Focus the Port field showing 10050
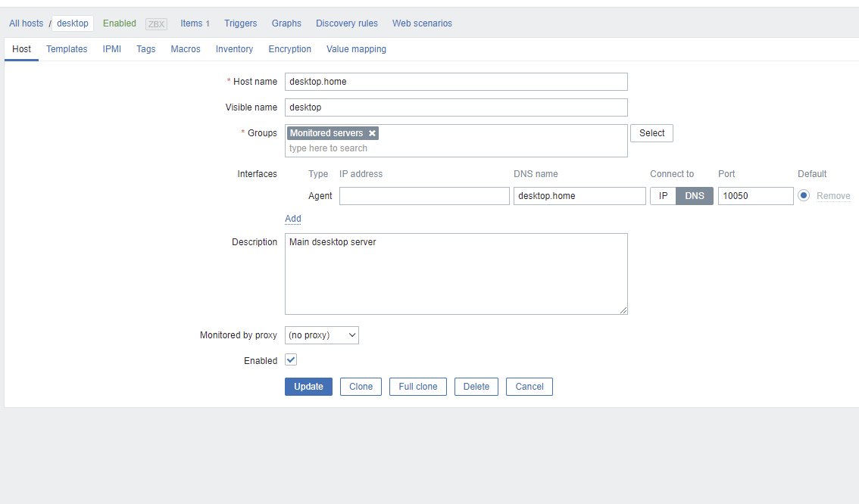 [x=755, y=196]
